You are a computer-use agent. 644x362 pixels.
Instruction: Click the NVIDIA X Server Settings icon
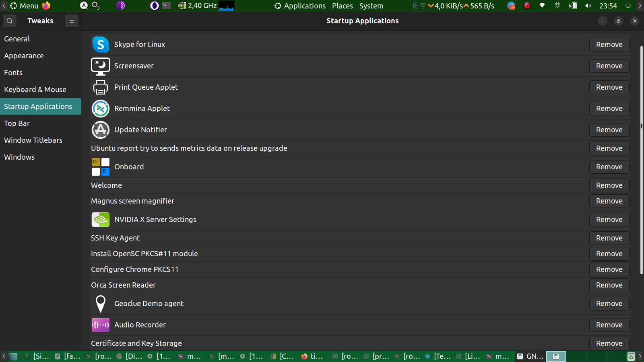100,220
